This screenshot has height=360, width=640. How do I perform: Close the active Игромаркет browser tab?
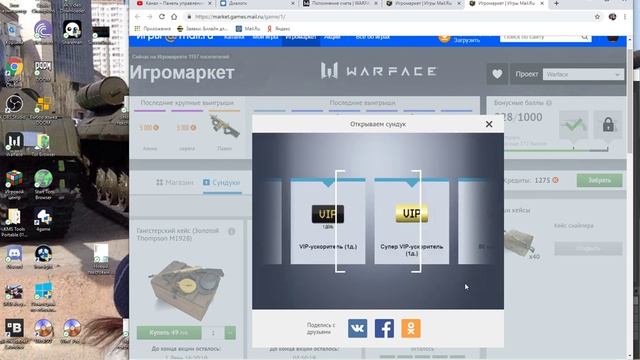click(x=542, y=3)
